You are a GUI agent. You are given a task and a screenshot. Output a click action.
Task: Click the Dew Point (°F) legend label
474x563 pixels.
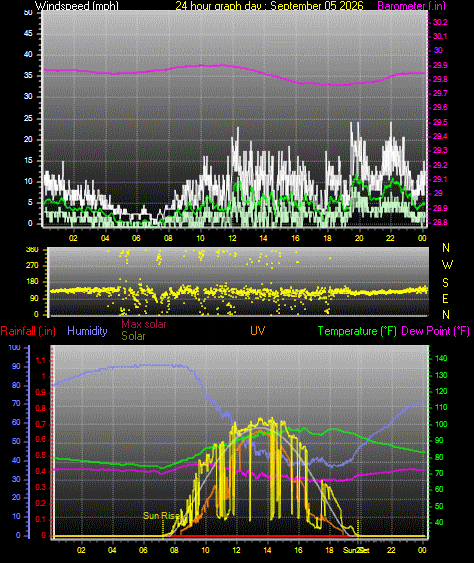(435, 331)
